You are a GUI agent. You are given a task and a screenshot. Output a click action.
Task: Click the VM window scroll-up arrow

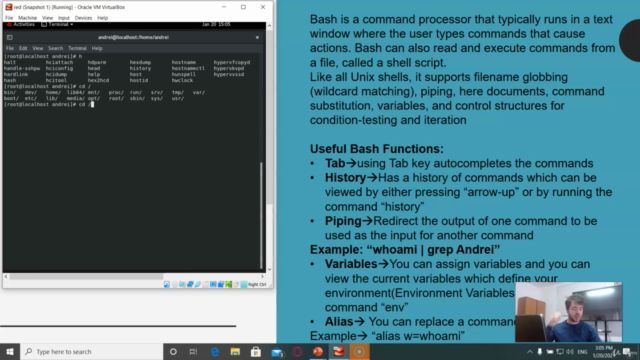(x=269, y=26)
